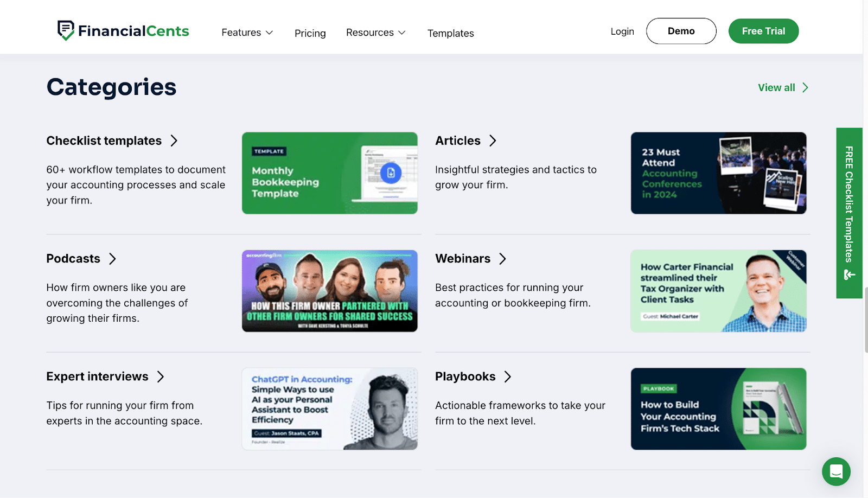Open the live chat widget icon
This screenshot has width=868, height=498.
[836, 471]
